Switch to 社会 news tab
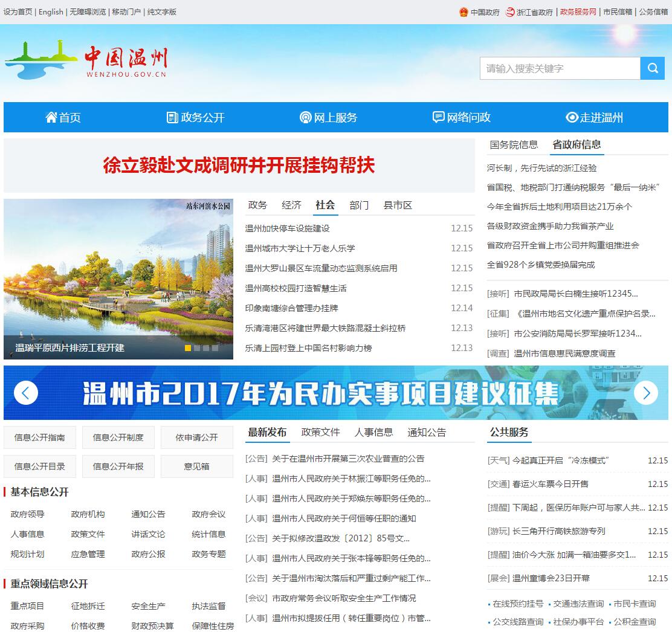 tap(325, 205)
